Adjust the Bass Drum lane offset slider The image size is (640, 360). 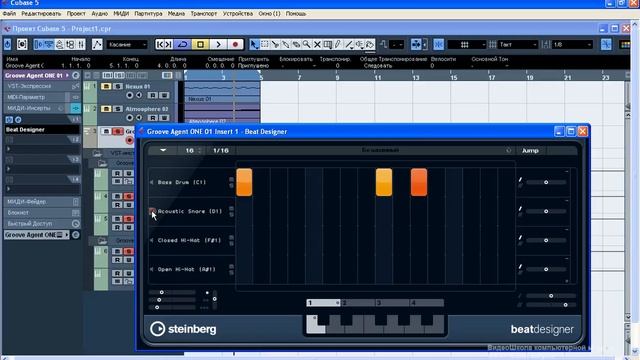(x=546, y=182)
